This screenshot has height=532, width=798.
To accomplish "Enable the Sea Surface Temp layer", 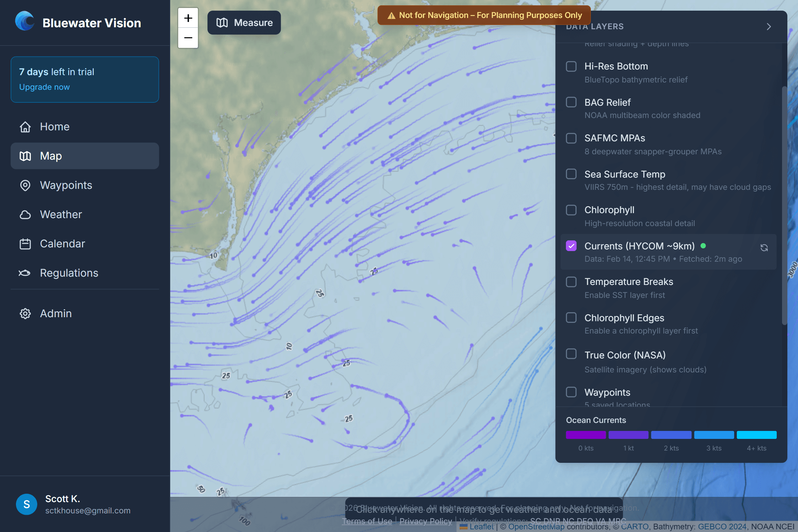I will [571, 174].
